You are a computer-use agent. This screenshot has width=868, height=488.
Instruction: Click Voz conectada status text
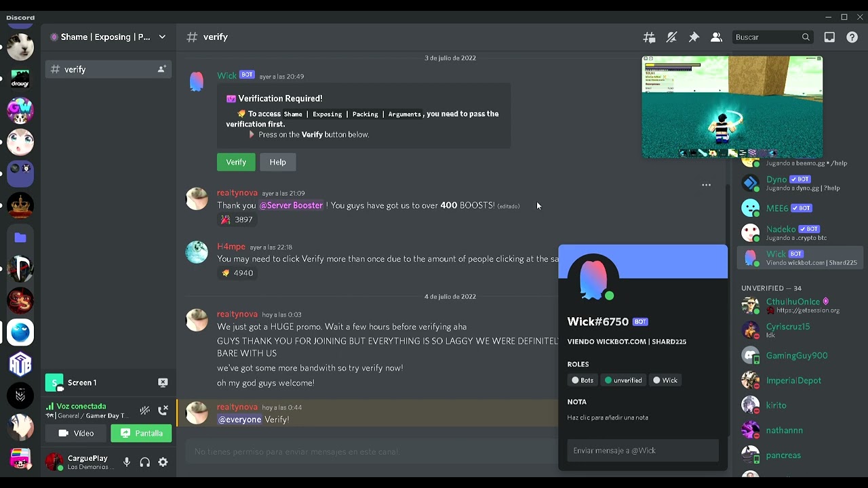(81, 406)
